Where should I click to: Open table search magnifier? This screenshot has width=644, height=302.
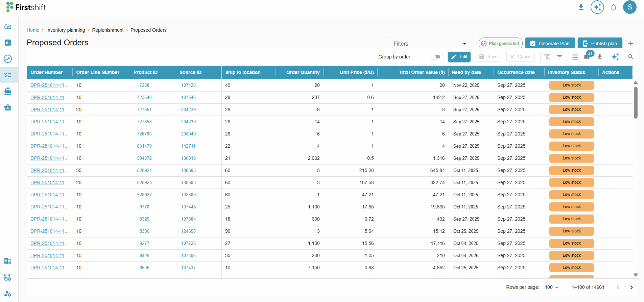coord(631,57)
